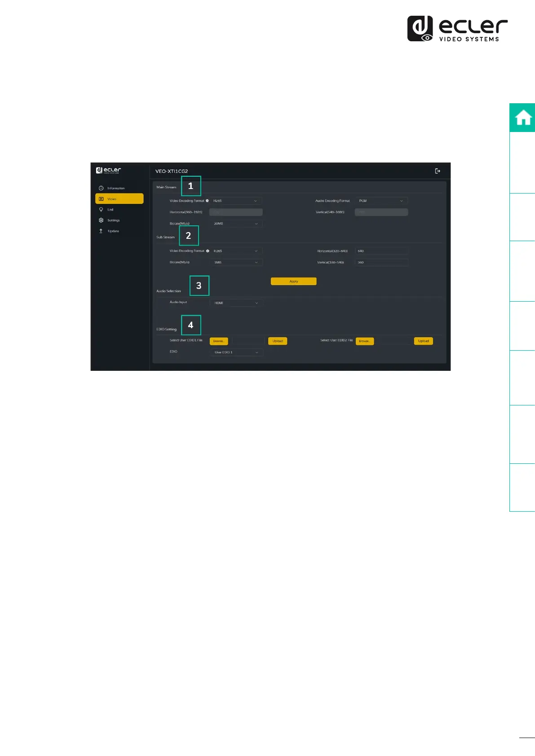This screenshot has width=535, height=756.
Task: Open the Audio Input HDMI dropdown
Action: pos(236,303)
